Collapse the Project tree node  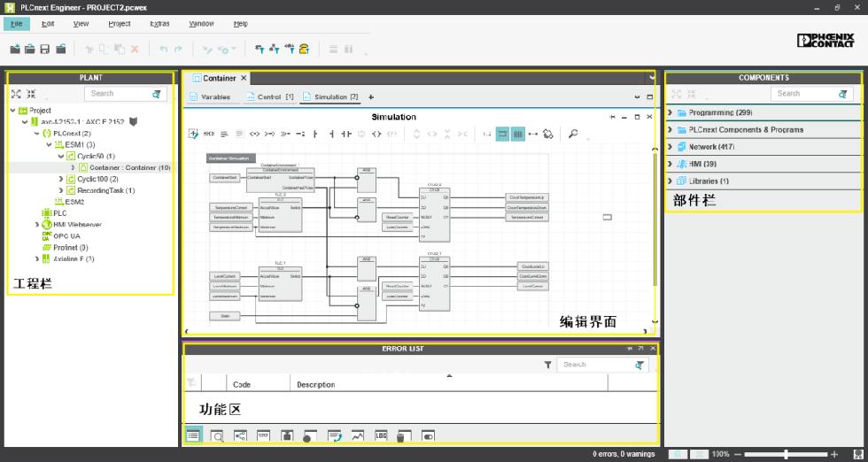tap(12, 111)
